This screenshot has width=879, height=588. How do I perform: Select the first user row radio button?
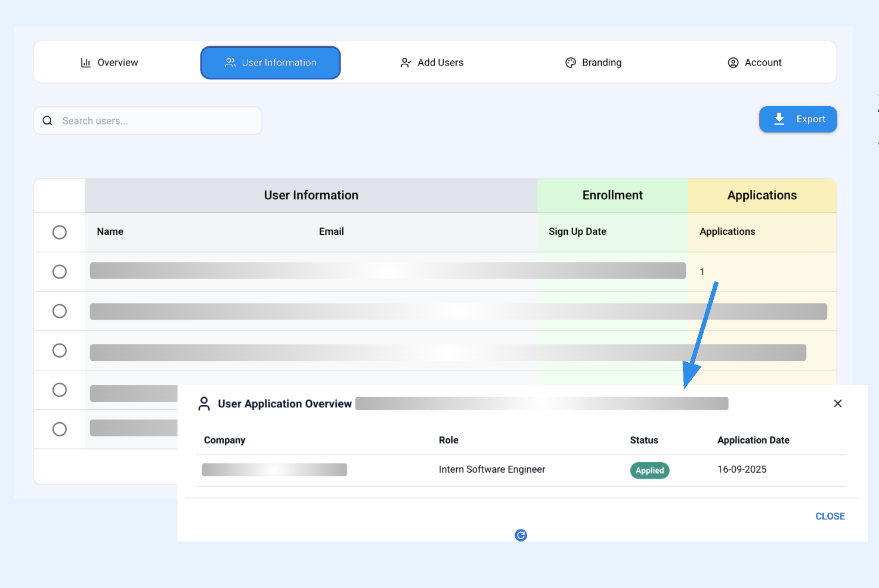pyautogui.click(x=60, y=272)
